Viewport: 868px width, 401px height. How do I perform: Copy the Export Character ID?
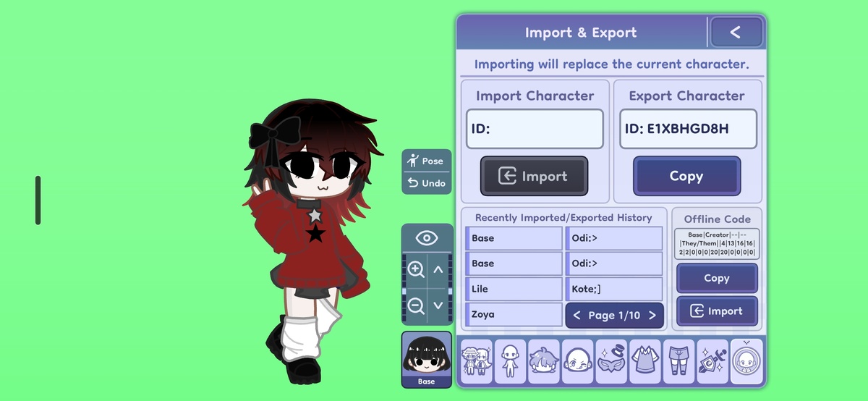687,176
